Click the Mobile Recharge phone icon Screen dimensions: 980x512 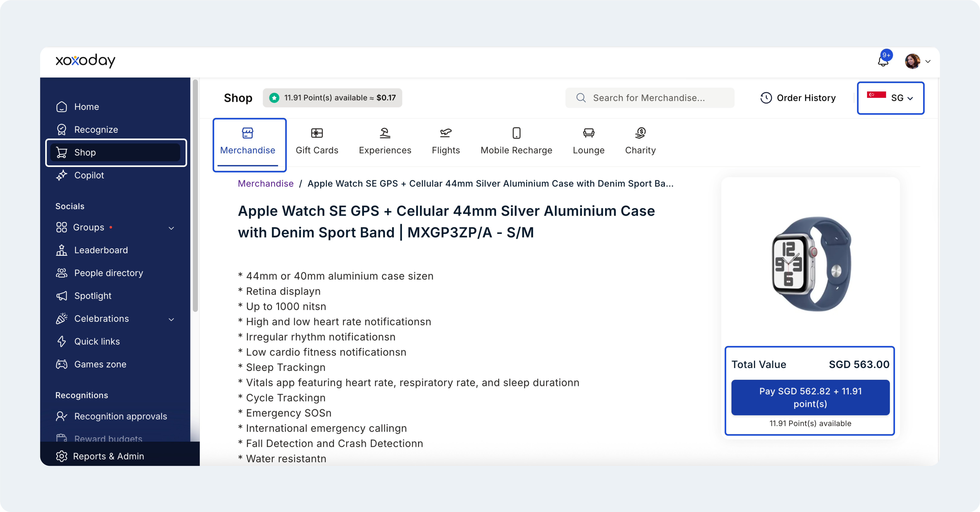(516, 133)
